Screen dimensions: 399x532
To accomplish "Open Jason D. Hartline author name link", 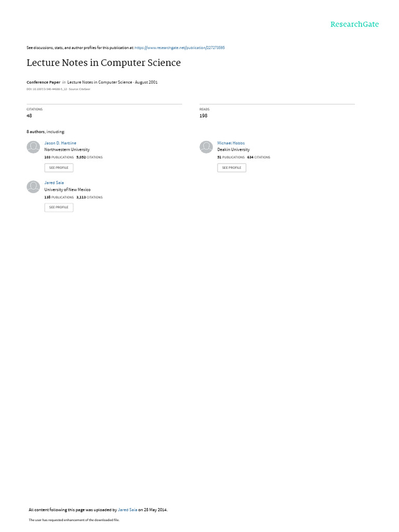I will click(60, 143).
